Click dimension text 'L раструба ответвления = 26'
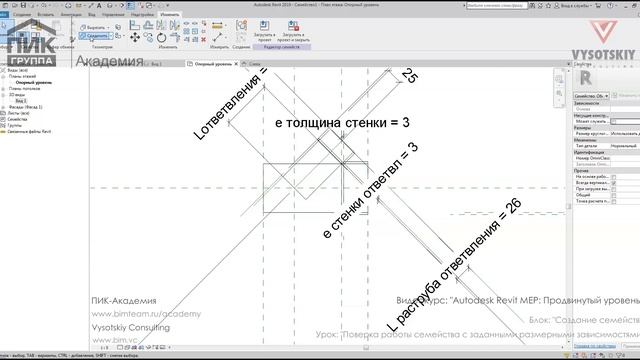This screenshot has width=640, height=360. tap(454, 265)
